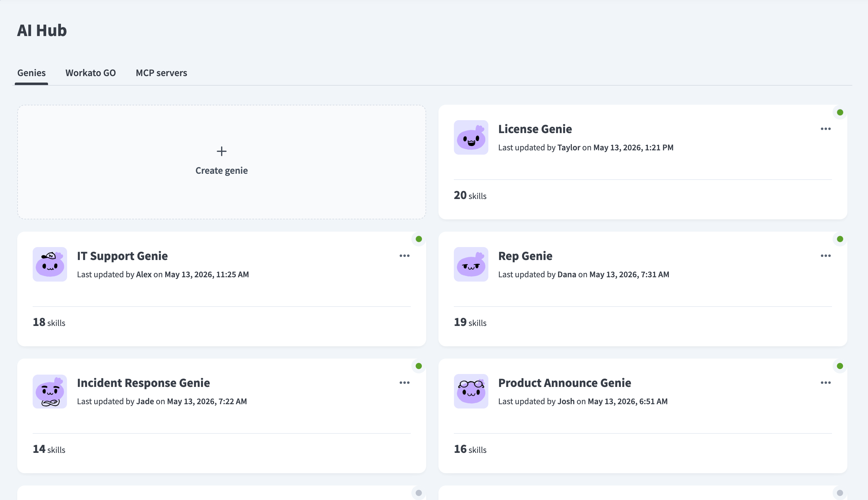This screenshot has width=868, height=500.
Task: Open the License Genie title link
Action: [x=535, y=129]
